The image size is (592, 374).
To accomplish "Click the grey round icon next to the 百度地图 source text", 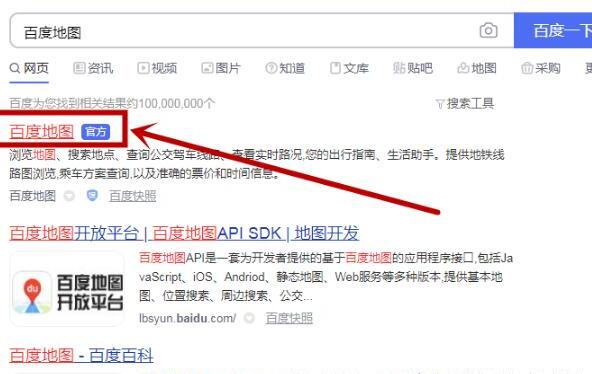I will (69, 196).
